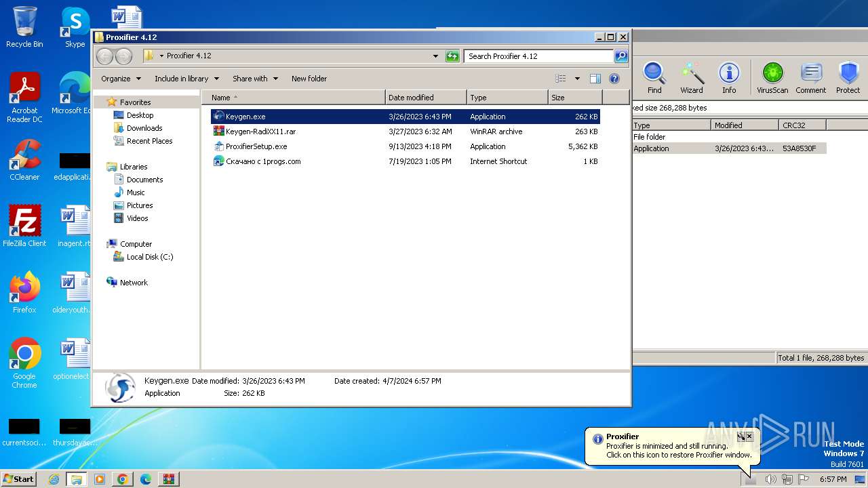Select the Keygen-RadiXX11.rar archive
The width and height of the screenshot is (868, 488).
405,131
